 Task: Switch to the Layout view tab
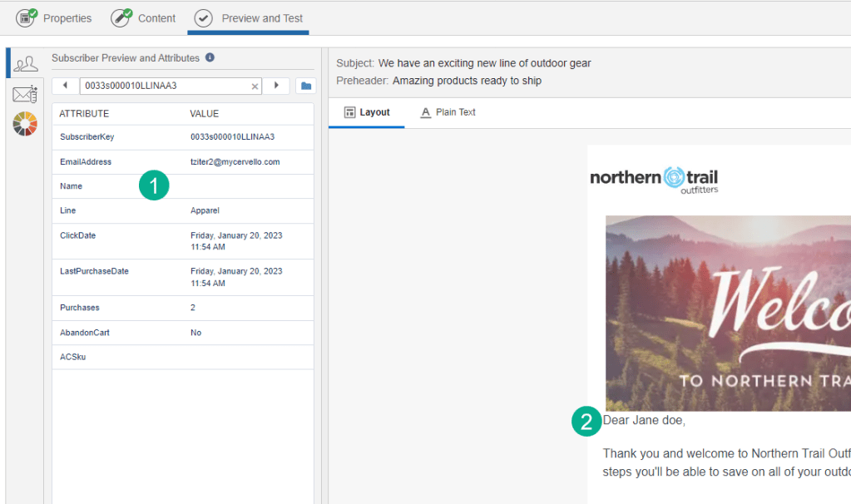367,112
